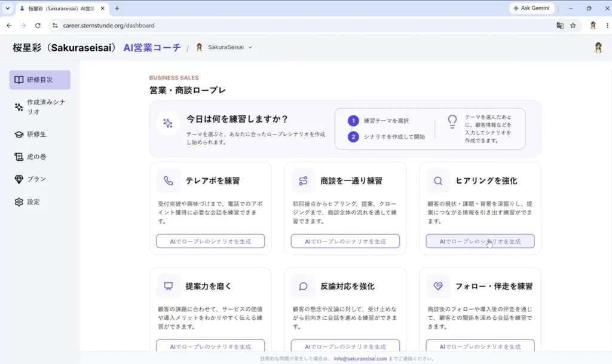Click the AI営業コーチ header link

click(x=152, y=48)
